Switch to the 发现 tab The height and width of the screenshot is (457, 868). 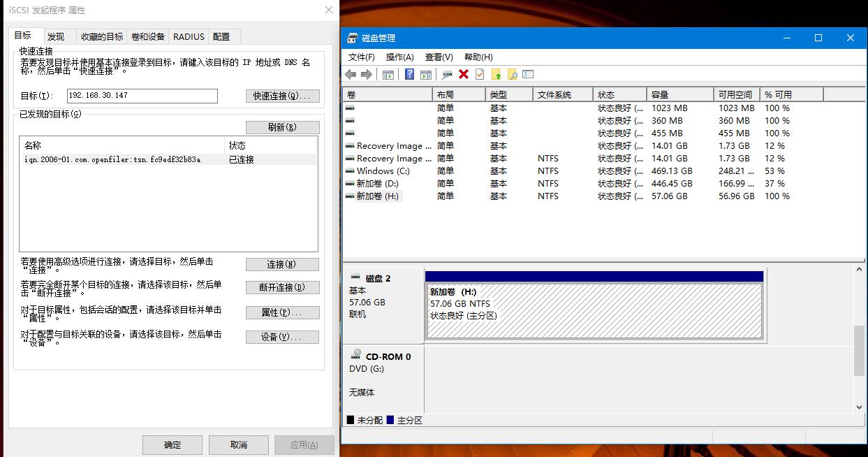[x=56, y=36]
